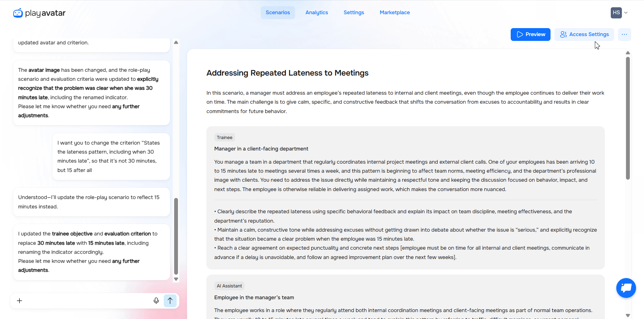Click the scenario panel scrollbar thumb

(x=628, y=118)
